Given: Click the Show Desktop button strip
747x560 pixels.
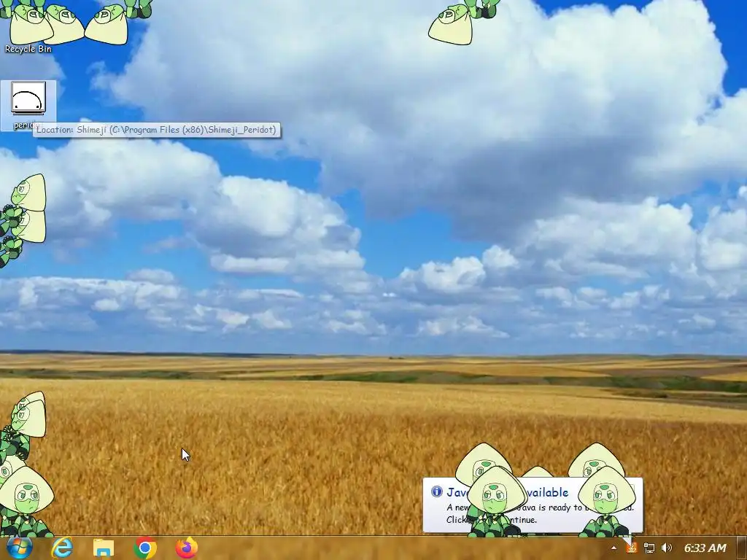Looking at the screenshot, I should pyautogui.click(x=742, y=548).
